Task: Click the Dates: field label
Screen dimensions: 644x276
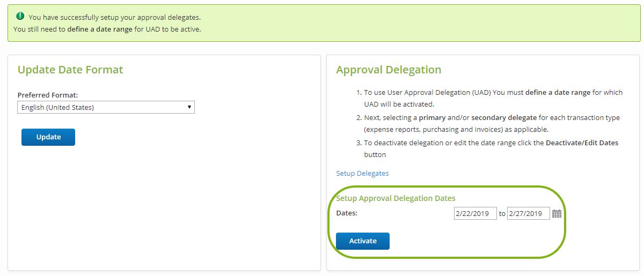Action: tap(347, 213)
